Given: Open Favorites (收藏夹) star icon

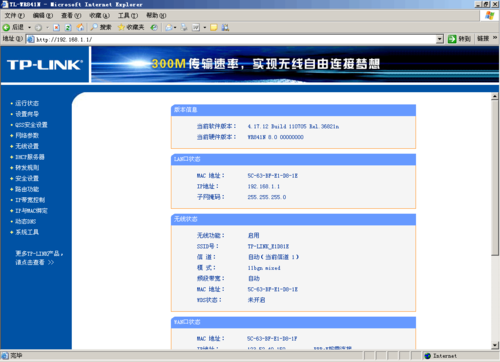Looking at the screenshot, I should point(121,27).
